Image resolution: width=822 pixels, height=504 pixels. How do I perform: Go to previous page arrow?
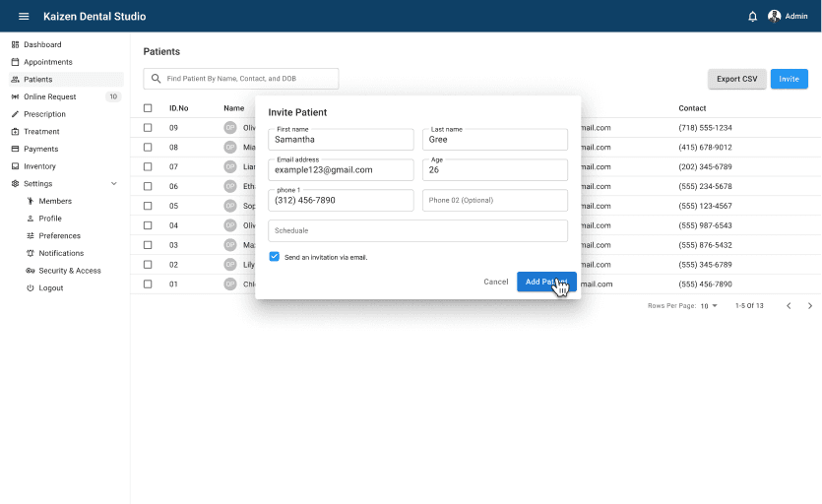point(789,306)
